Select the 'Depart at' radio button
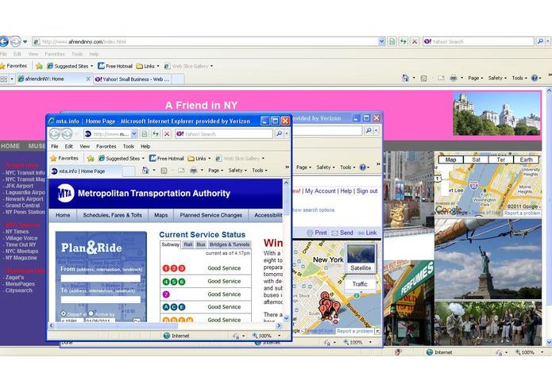The height and width of the screenshot is (392, 552). point(64,313)
